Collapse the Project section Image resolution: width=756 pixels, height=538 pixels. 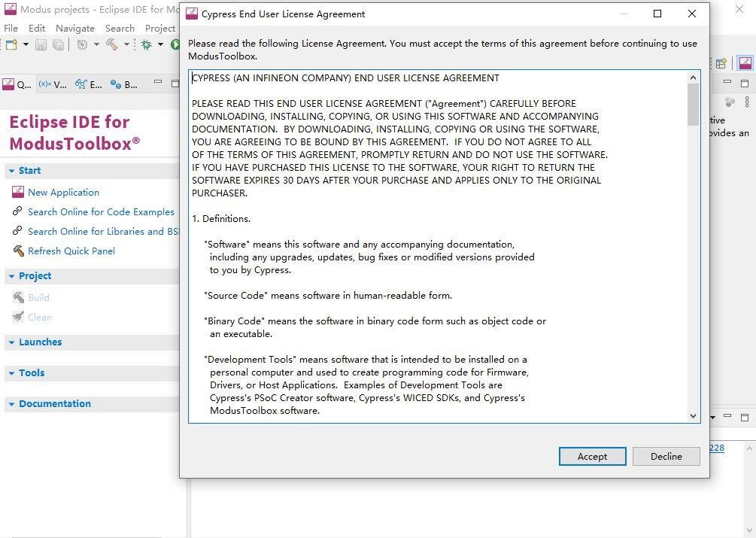(11, 276)
